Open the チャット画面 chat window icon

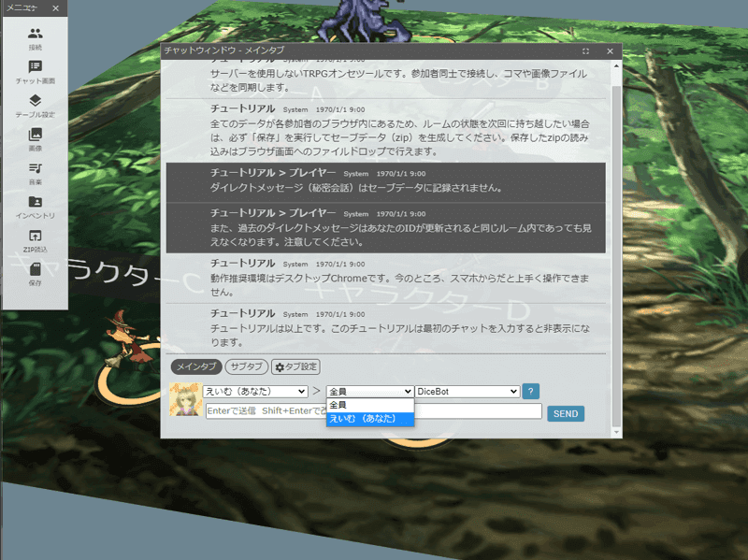(35, 73)
